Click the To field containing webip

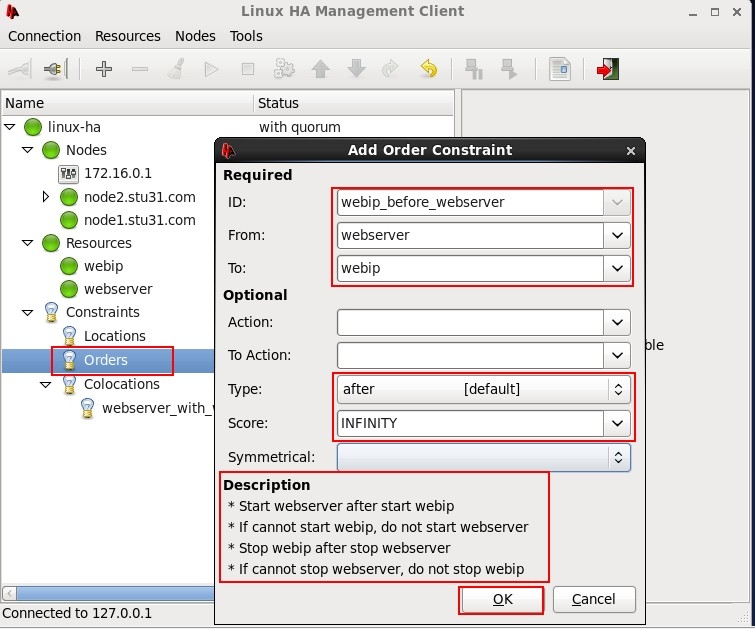click(x=470, y=268)
